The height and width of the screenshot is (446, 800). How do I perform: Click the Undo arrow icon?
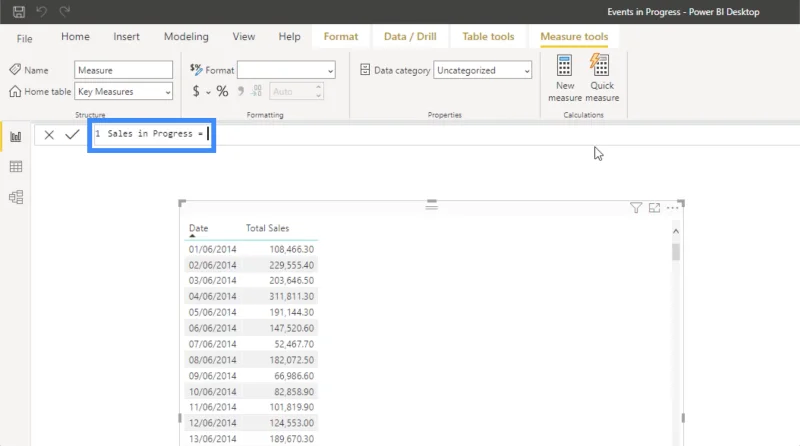click(x=41, y=11)
